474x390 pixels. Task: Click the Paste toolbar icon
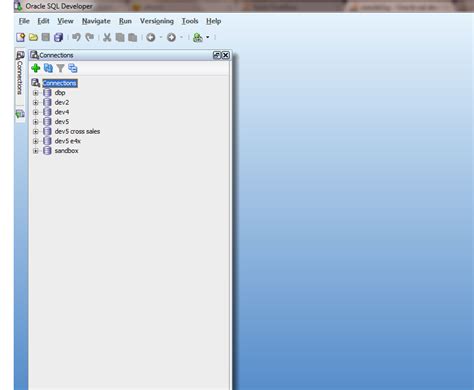[132, 37]
